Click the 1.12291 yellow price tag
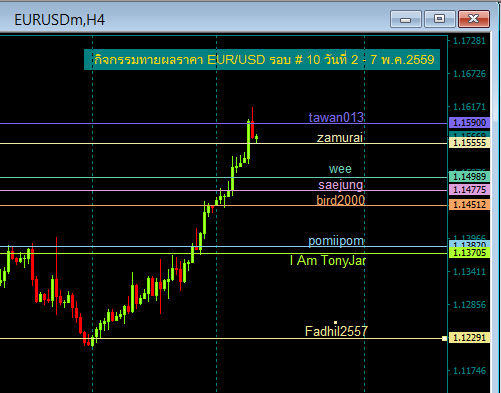Viewport: 501px width, 393px height. point(469,337)
